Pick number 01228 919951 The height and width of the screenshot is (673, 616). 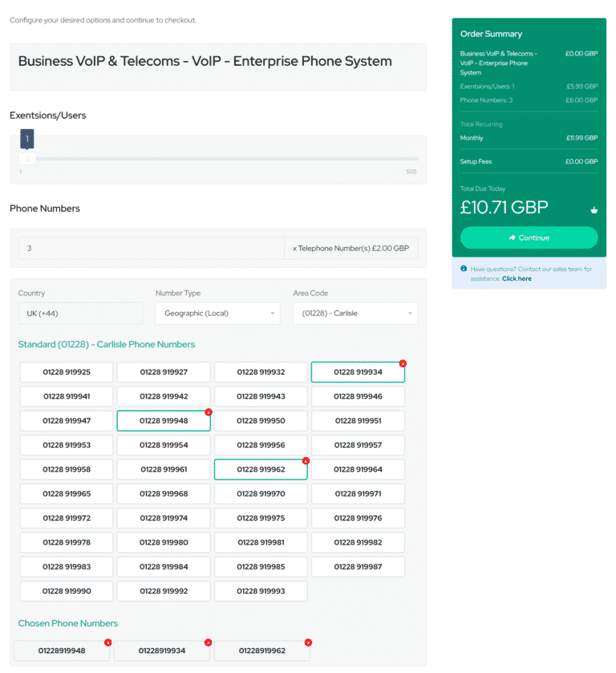358,420
